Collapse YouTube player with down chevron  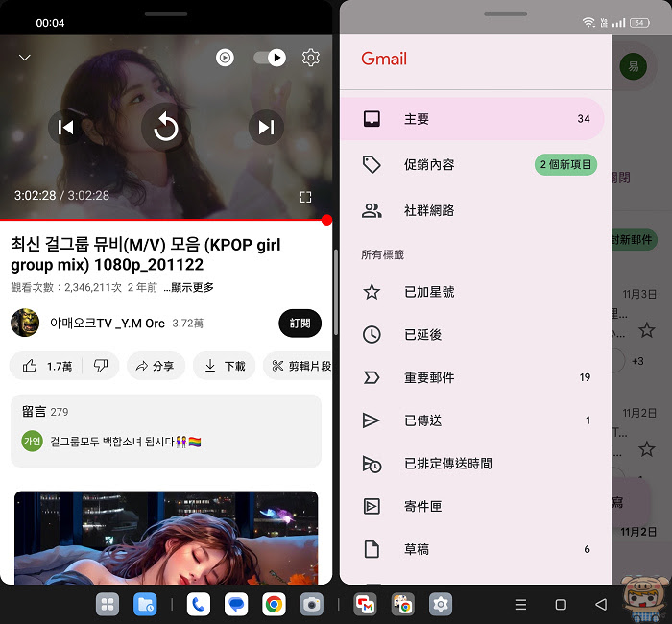(25, 58)
